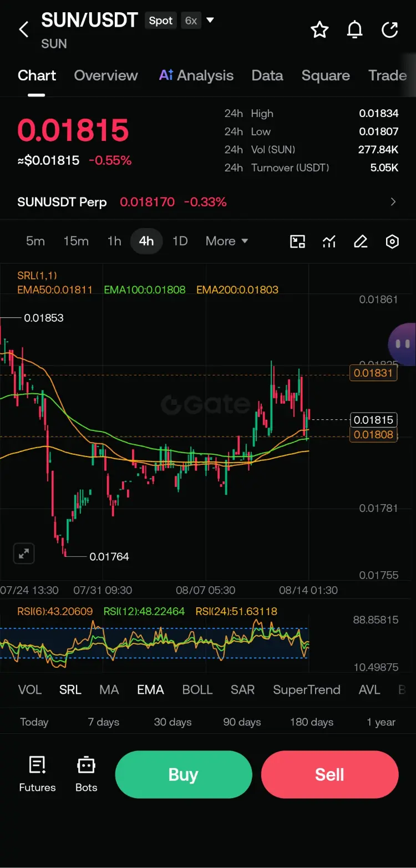Switch to the Chart tab

(37, 75)
